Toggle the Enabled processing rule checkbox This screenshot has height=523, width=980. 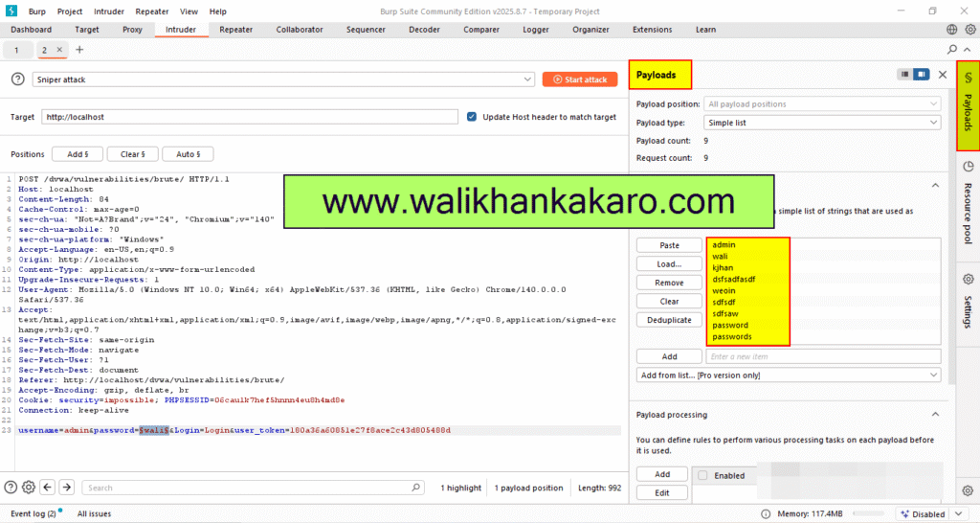tap(702, 475)
